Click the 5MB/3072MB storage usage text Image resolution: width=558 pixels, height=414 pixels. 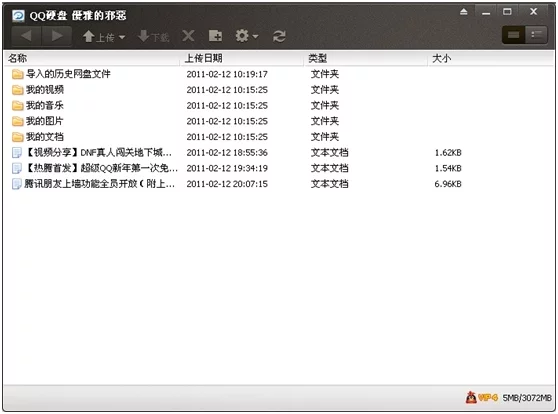[527, 398]
